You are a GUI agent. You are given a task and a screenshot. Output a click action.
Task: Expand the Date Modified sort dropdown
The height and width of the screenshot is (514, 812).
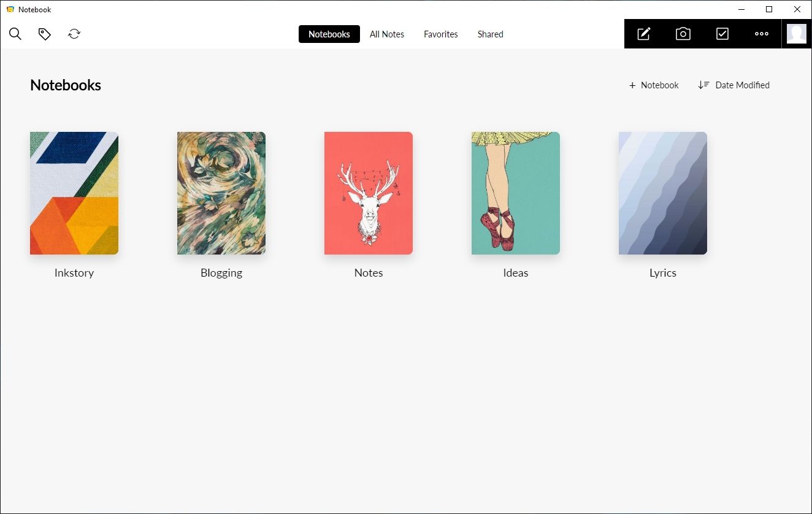[x=733, y=85]
